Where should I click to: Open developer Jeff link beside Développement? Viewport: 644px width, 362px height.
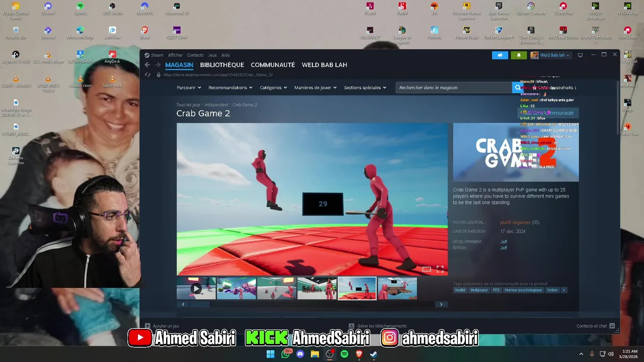coord(504,242)
